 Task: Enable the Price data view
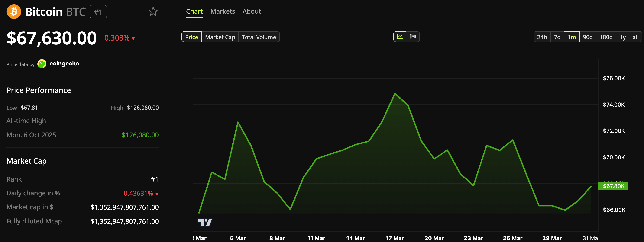191,37
